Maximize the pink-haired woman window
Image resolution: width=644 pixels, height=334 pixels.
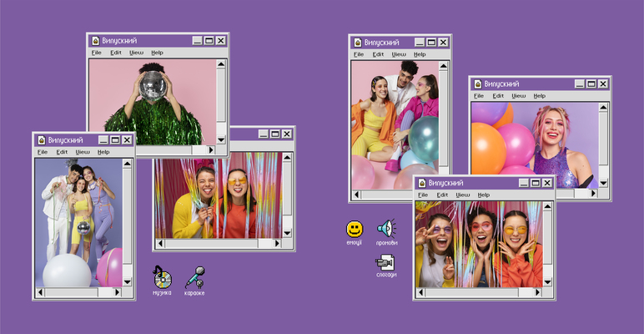coord(591,84)
